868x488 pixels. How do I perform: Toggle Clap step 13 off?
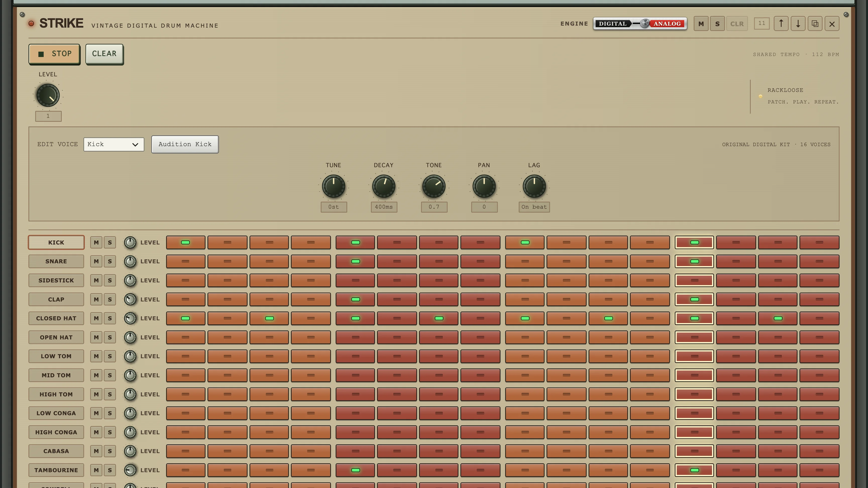click(x=694, y=299)
